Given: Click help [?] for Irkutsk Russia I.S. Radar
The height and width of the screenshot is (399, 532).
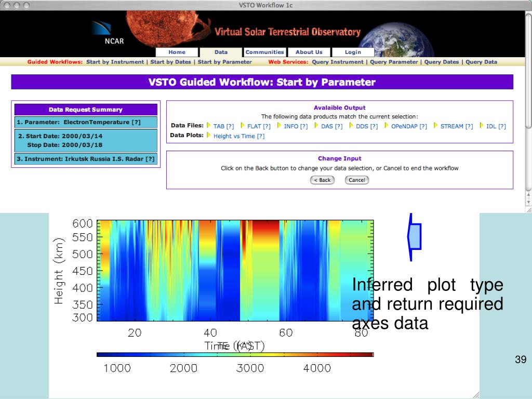Looking at the screenshot, I should click(x=150, y=159).
